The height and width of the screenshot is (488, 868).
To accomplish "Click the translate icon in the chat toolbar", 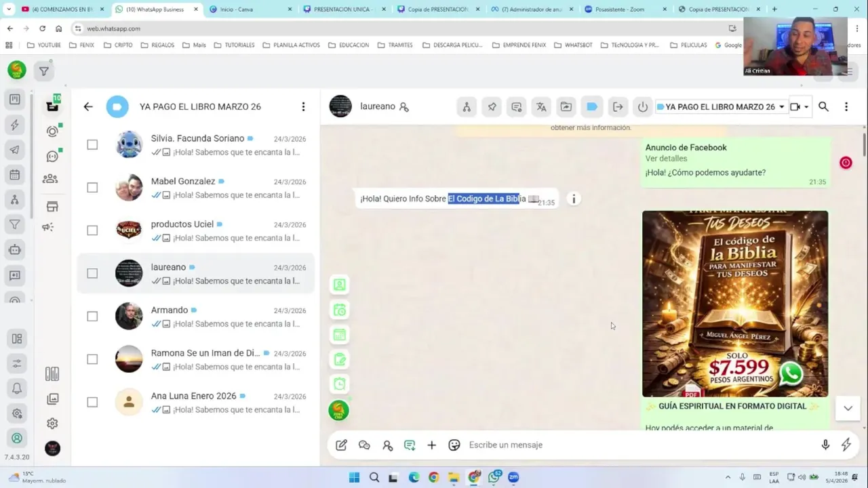I will 541,106.
